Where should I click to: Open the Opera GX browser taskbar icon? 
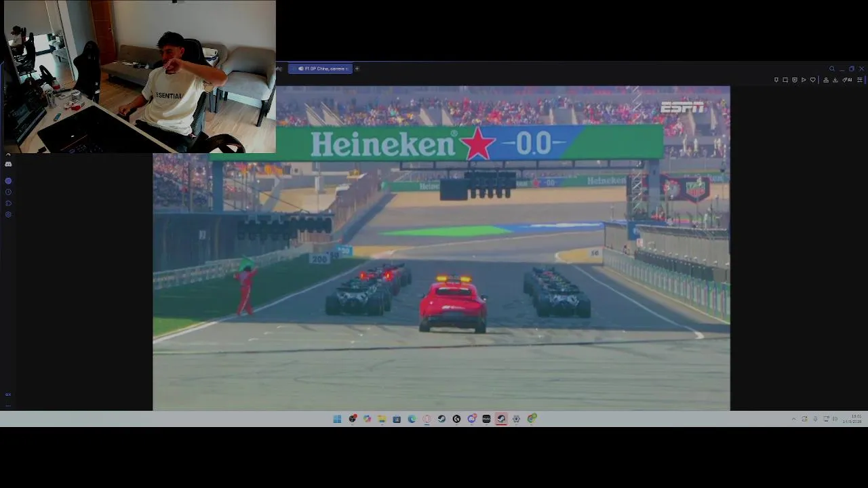(x=427, y=419)
